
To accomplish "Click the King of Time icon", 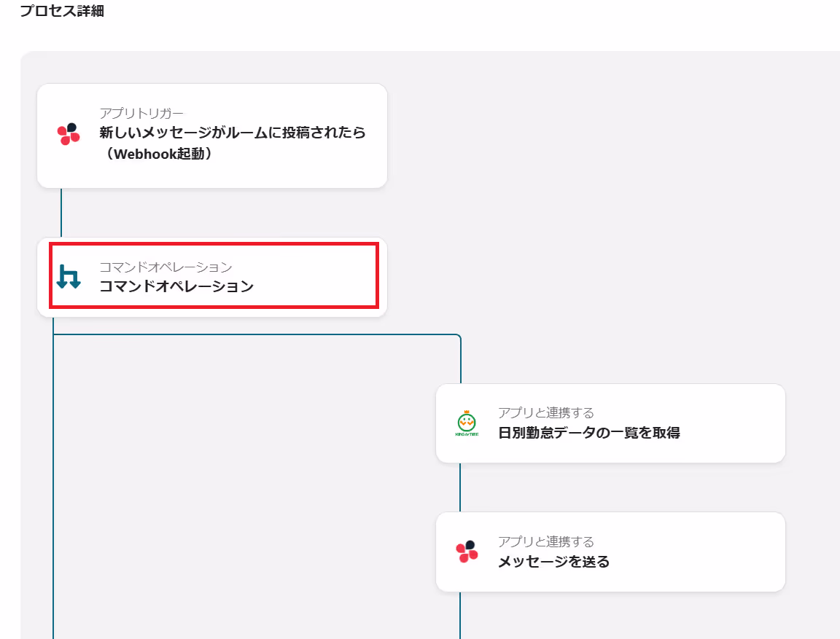I will [x=467, y=423].
